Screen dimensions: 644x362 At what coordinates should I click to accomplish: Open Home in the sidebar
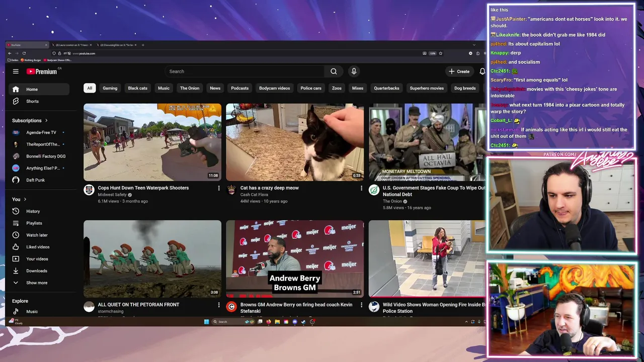pos(39,89)
